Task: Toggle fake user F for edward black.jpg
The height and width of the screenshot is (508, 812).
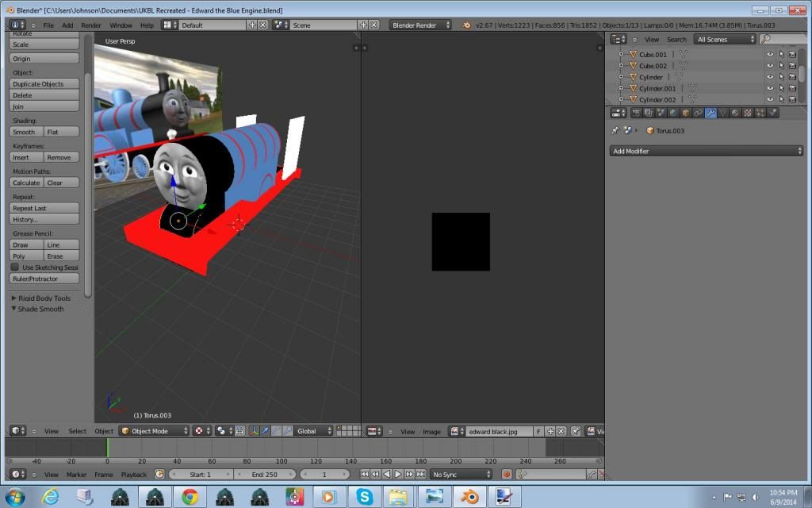Action: click(538, 431)
